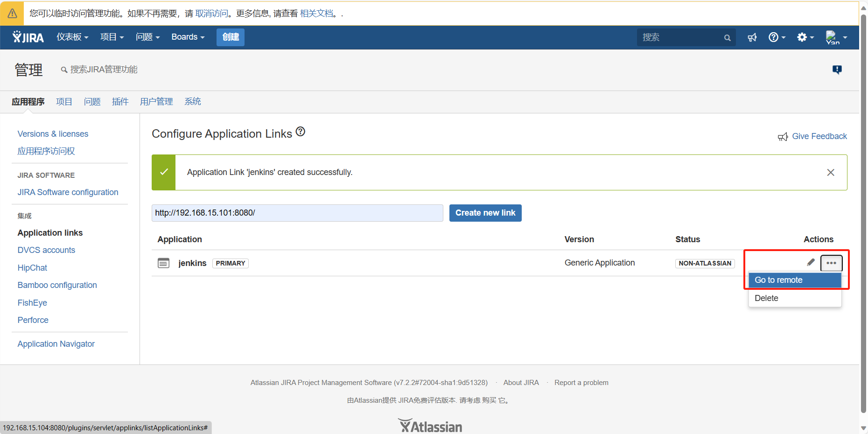Click the 取消访问 link in the banner
Viewport: 868px width, 434px height.
(x=211, y=14)
